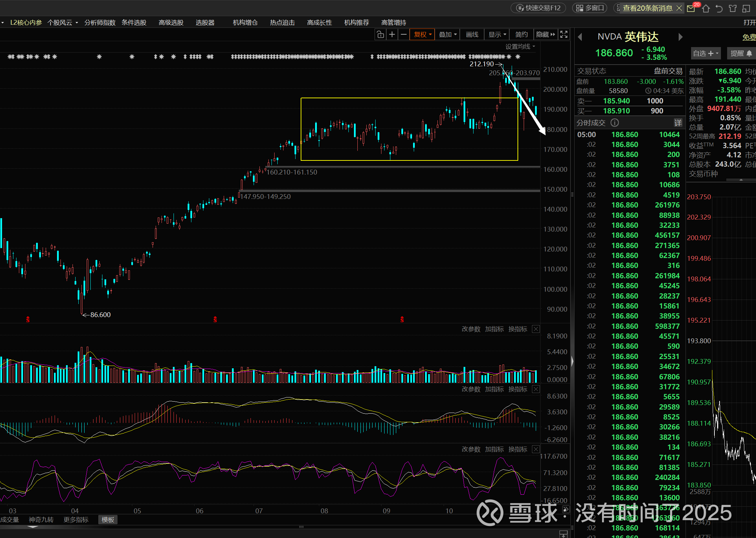Click the undo back arrow icon
The height and width of the screenshot is (538, 756).
click(719, 9)
